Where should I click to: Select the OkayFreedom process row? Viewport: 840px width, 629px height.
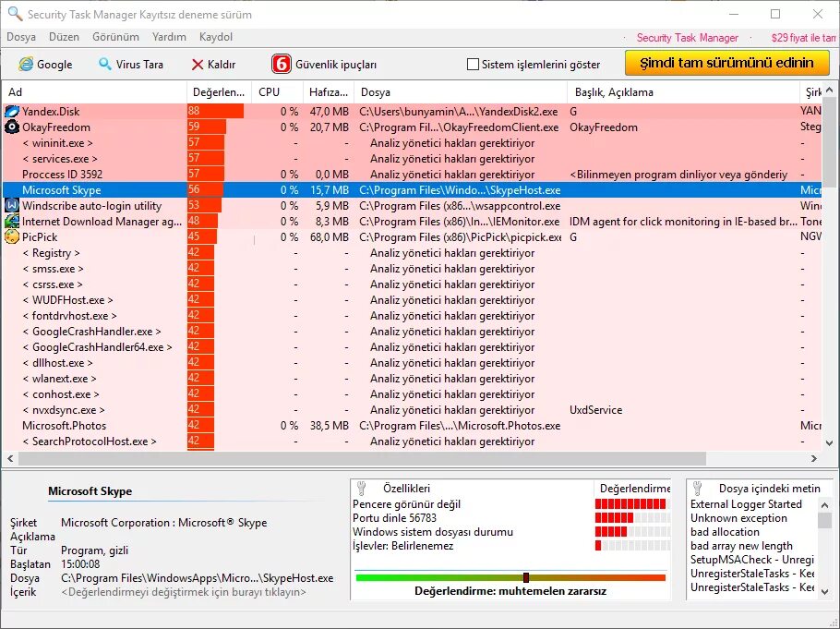tap(412, 127)
